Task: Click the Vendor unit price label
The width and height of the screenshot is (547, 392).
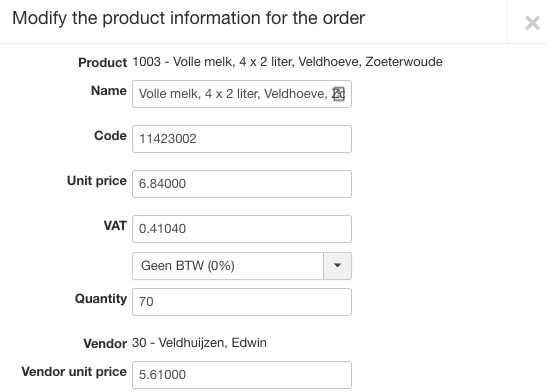Action: pyautogui.click(x=74, y=372)
